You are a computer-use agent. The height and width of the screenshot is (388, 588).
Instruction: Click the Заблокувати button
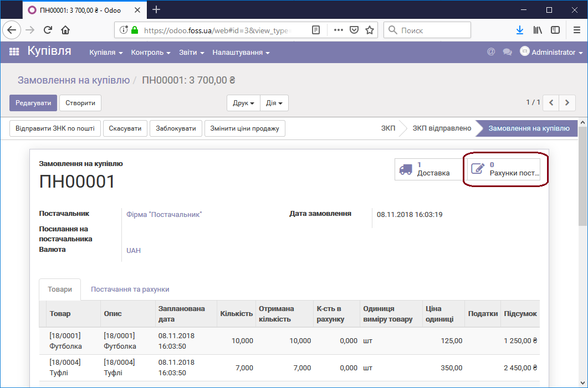[x=176, y=128]
